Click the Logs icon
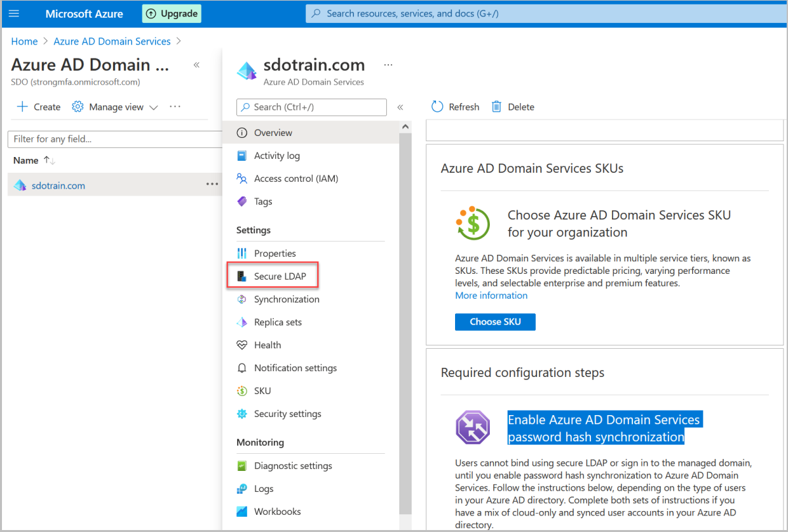 242,489
